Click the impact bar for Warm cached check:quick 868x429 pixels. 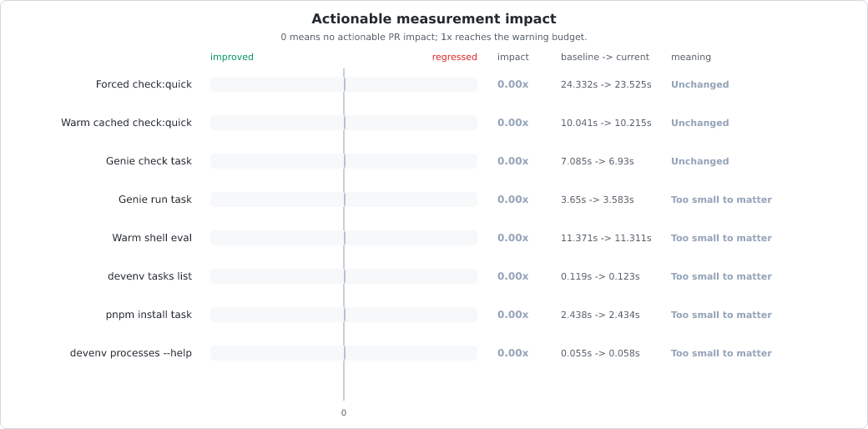[344, 123]
